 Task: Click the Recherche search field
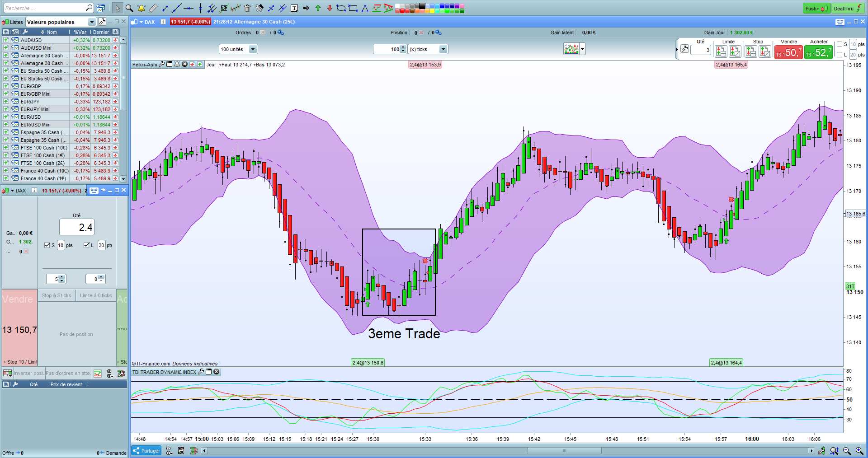[48, 8]
